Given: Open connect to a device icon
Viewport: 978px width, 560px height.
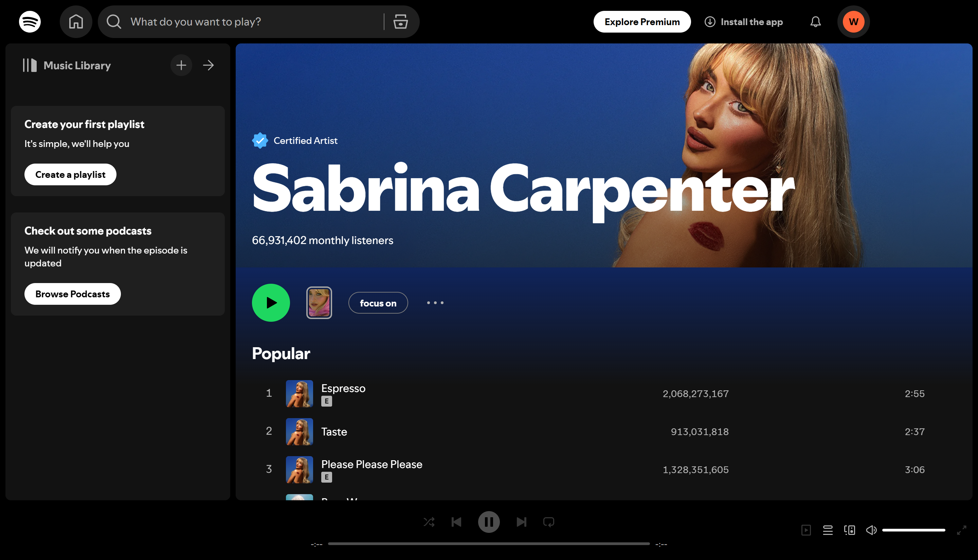Looking at the screenshot, I should click(x=850, y=530).
